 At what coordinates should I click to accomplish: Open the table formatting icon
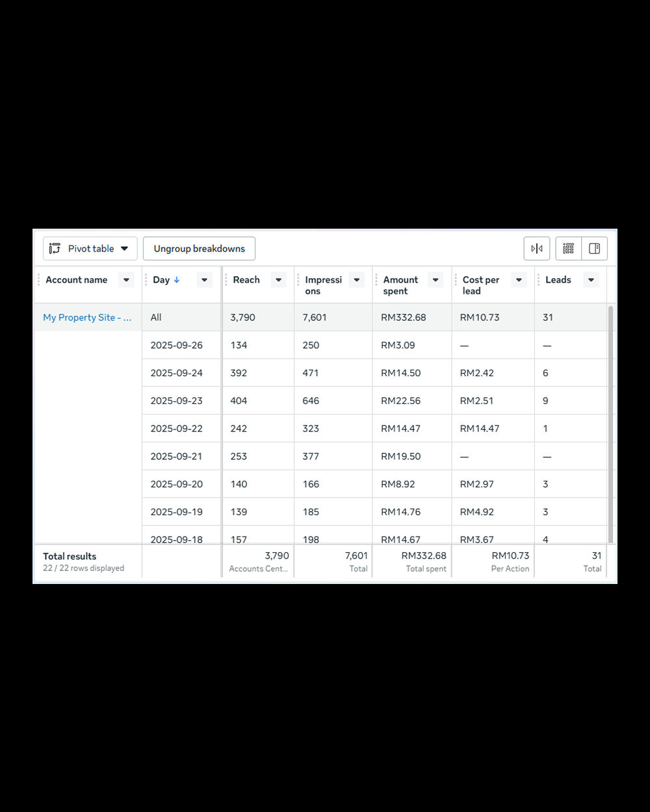pyautogui.click(x=567, y=248)
